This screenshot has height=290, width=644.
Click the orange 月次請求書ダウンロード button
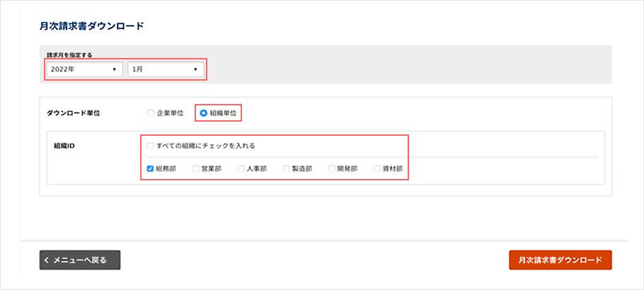click(x=560, y=260)
